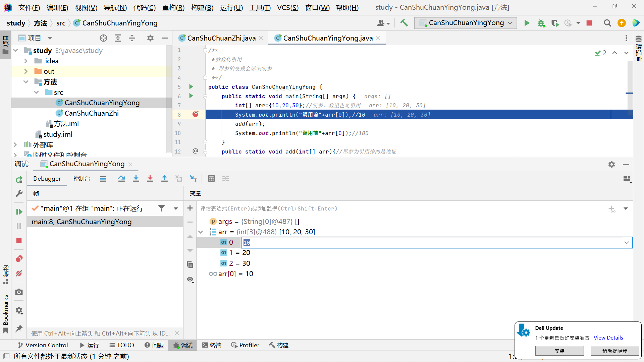Expand the .idea folder

[26, 61]
